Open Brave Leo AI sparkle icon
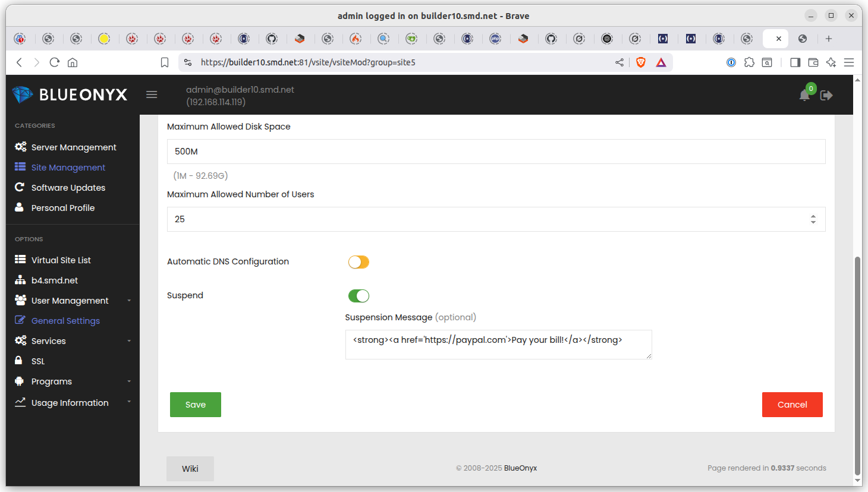 coord(831,62)
